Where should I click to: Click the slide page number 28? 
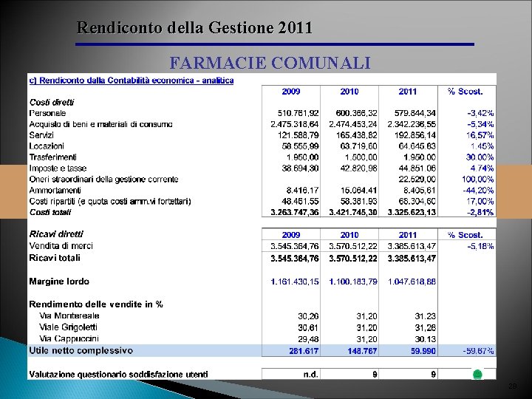point(513,386)
